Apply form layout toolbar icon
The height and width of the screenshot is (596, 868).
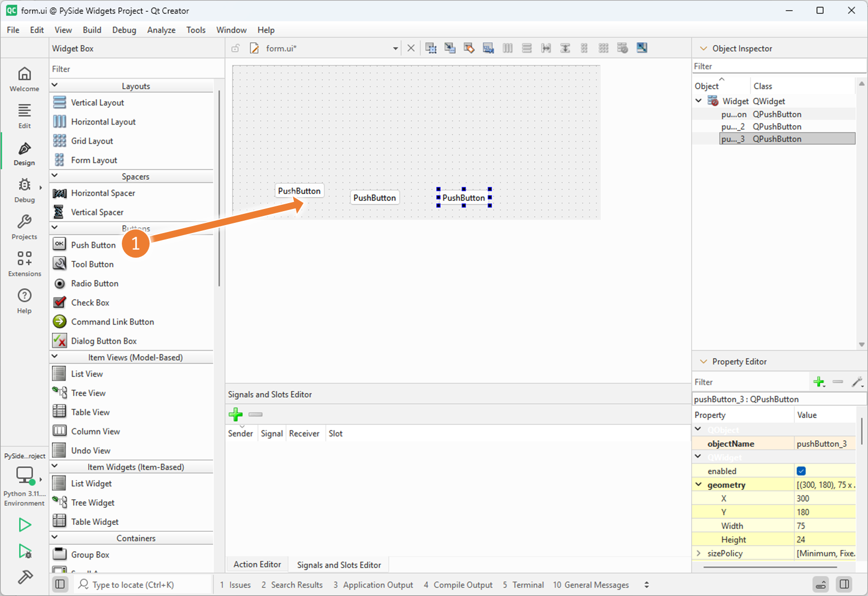[584, 48]
